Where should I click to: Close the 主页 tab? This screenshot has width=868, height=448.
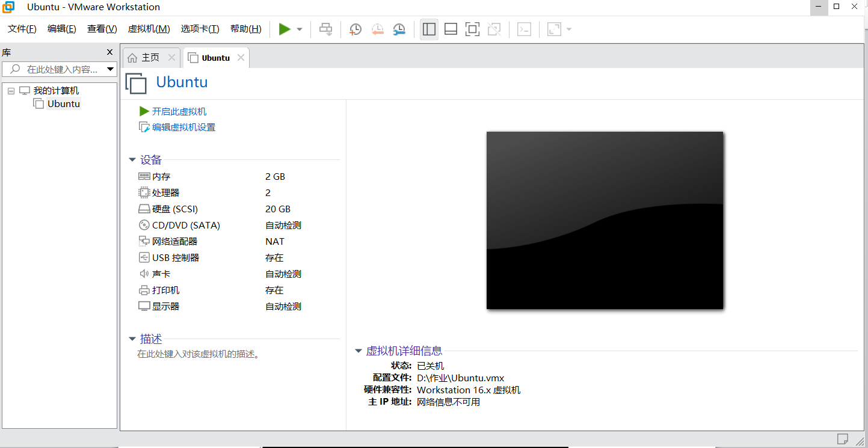click(171, 58)
